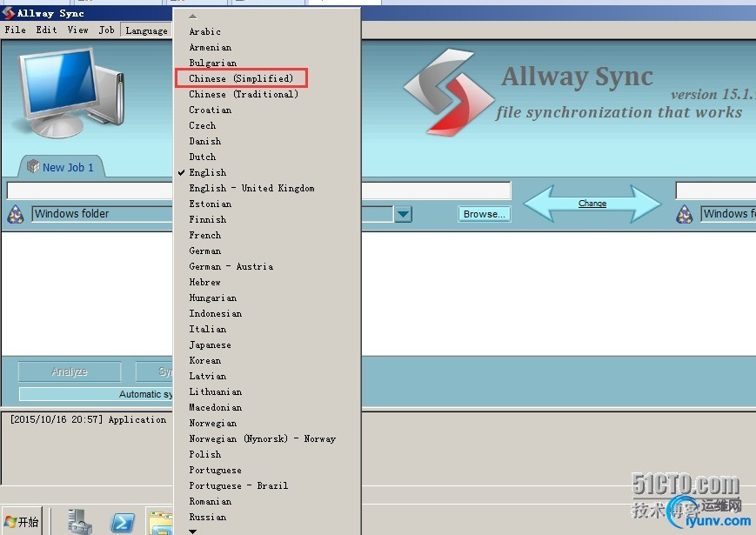Open Server Manager from the taskbar
The height and width of the screenshot is (535, 756).
(79, 522)
